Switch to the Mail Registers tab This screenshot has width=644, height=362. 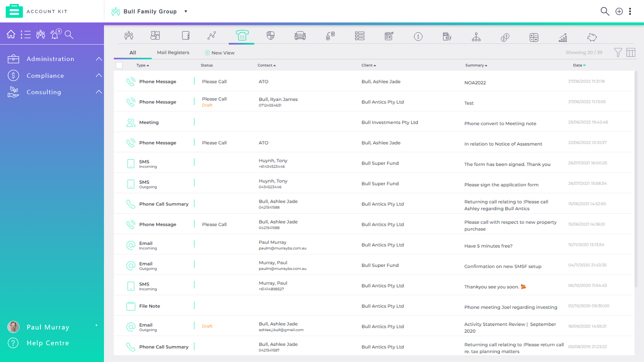pyautogui.click(x=173, y=53)
